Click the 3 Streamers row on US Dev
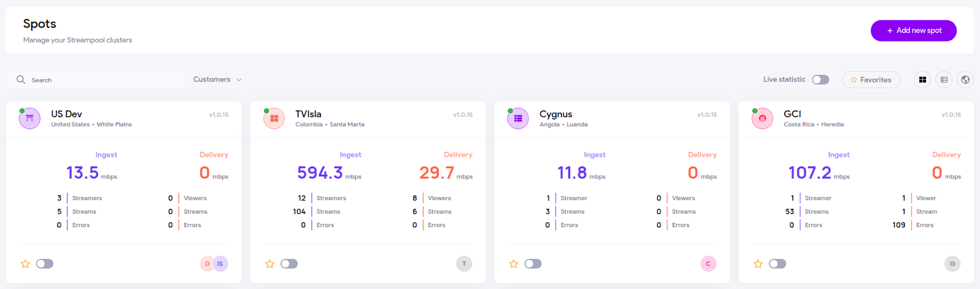 tap(79, 198)
